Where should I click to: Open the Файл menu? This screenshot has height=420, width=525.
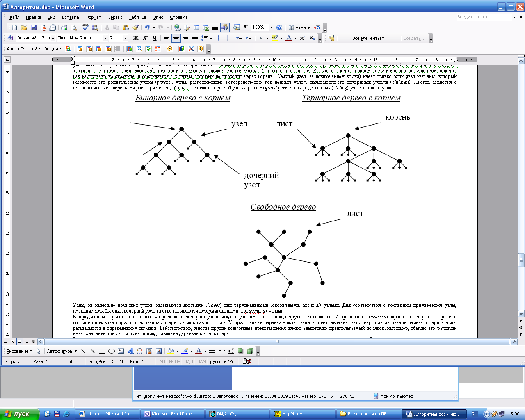point(14,17)
